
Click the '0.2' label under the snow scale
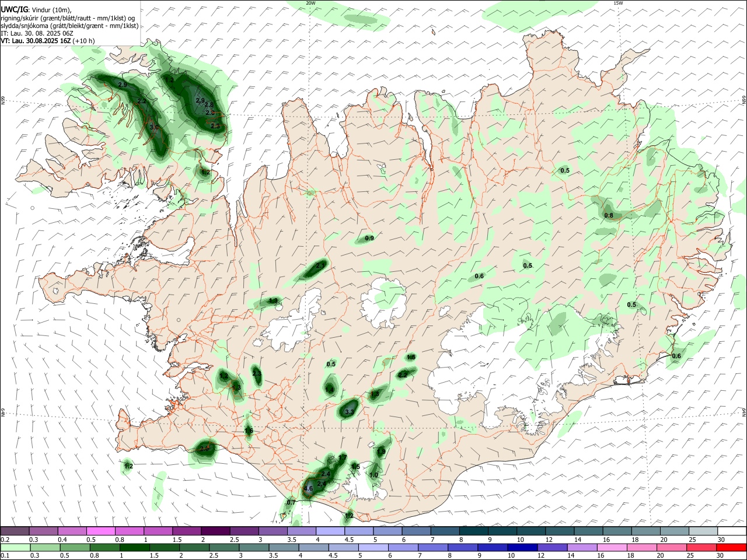click(5, 540)
